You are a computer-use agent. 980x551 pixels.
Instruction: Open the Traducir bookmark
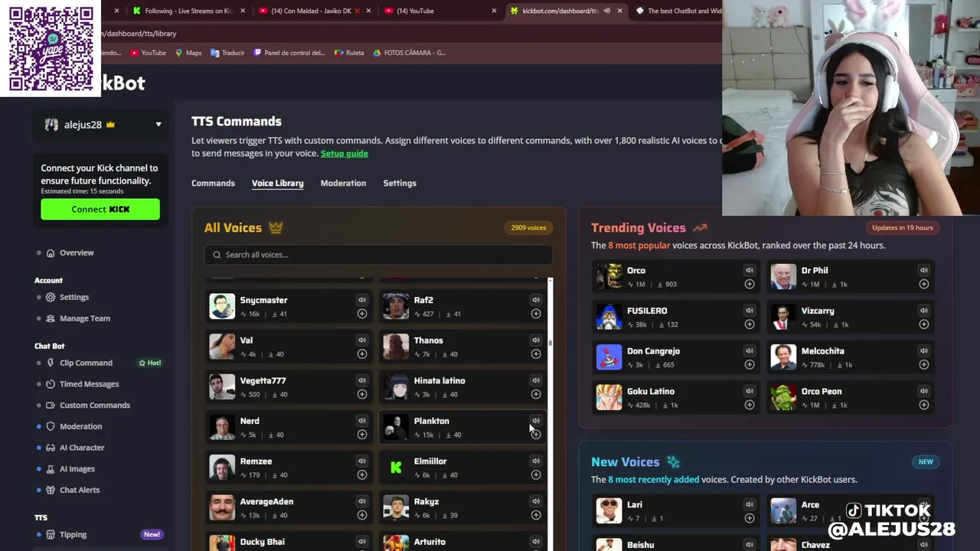point(227,53)
